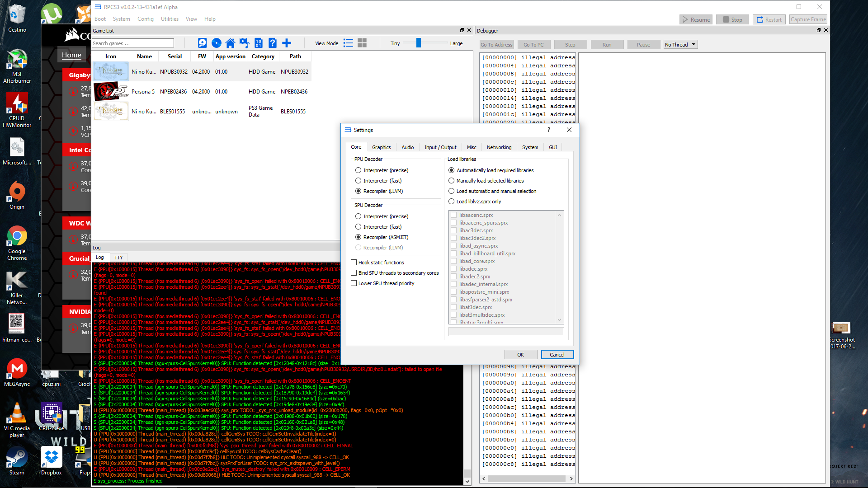Click the HDD games filter icon

pos(202,43)
